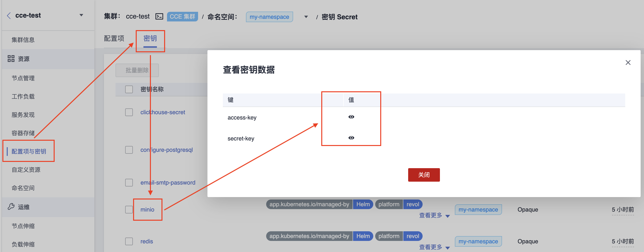Open 自定义资源 in the sidebar

pos(26,170)
